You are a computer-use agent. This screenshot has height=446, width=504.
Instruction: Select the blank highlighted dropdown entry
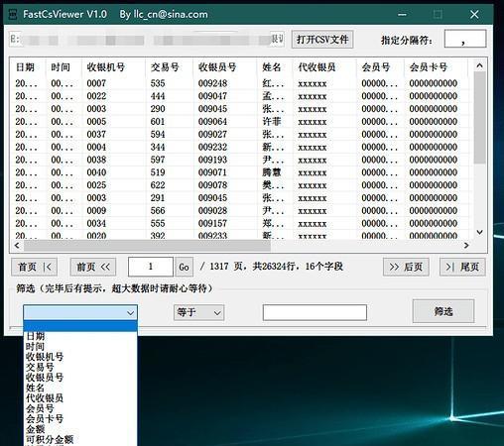(x=80, y=326)
